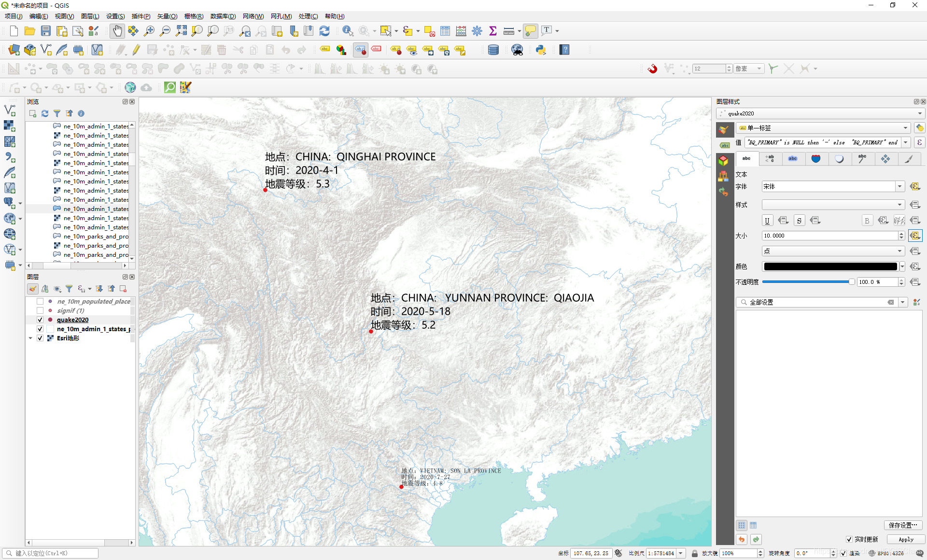Click the Zoom In magnifier tool
This screenshot has width=927, height=560.
149,31
